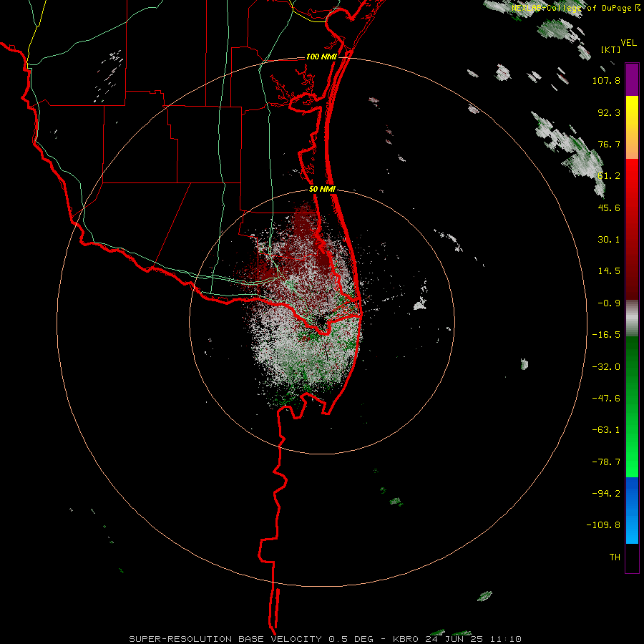The width and height of the screenshot is (644, 644).
Task: Click the -78.7 velocity scale value
Action: pos(606,462)
